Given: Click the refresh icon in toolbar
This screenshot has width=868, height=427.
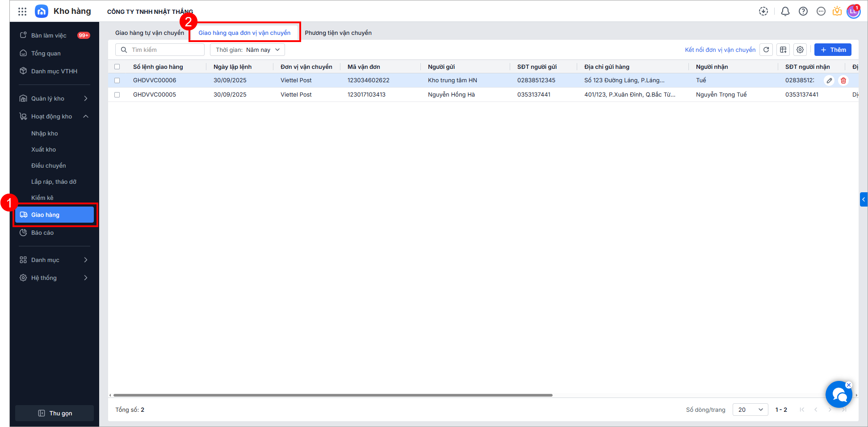Looking at the screenshot, I should [766, 50].
